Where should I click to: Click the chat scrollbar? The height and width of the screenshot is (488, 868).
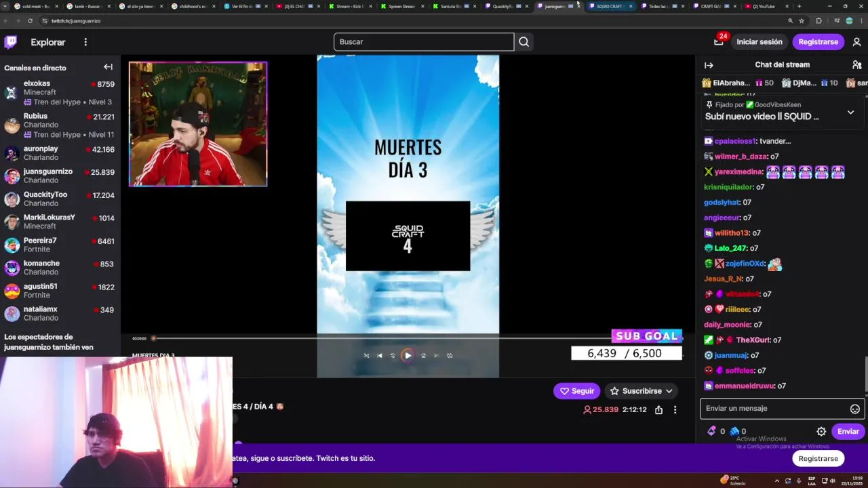tap(865, 373)
